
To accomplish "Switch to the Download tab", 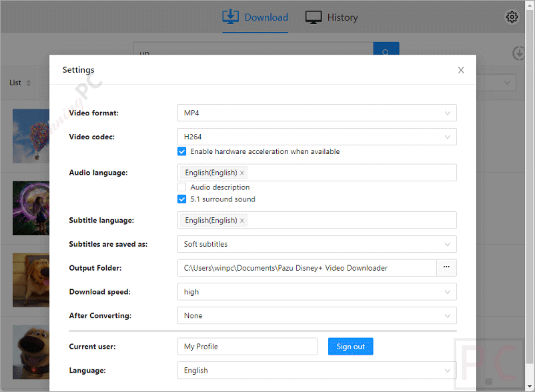I will [x=265, y=17].
